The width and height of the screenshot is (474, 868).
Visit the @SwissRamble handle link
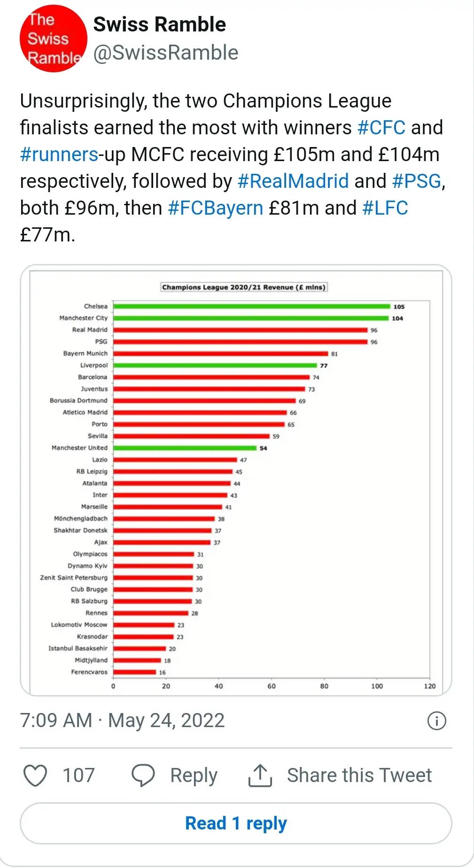(x=165, y=53)
